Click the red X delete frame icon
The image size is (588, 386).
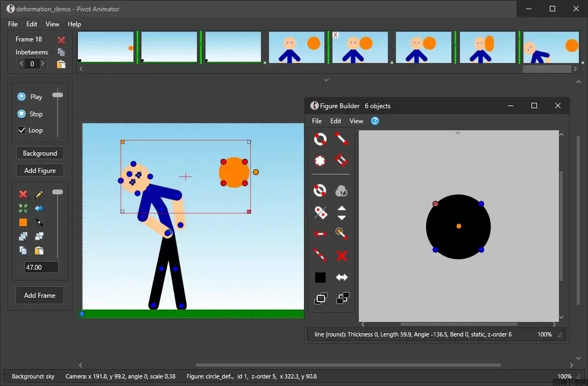pyautogui.click(x=61, y=40)
